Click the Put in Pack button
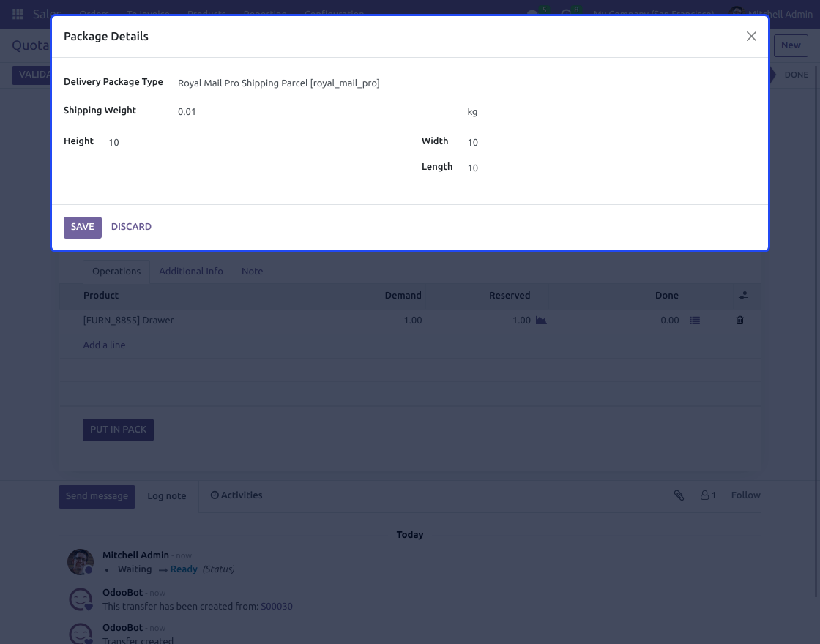The height and width of the screenshot is (644, 820). point(118,430)
